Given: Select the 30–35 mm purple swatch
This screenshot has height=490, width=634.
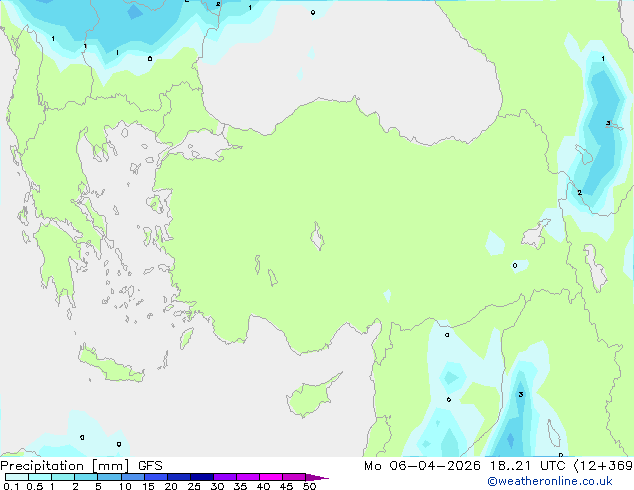Looking at the screenshot, I should pyautogui.click(x=224, y=477).
